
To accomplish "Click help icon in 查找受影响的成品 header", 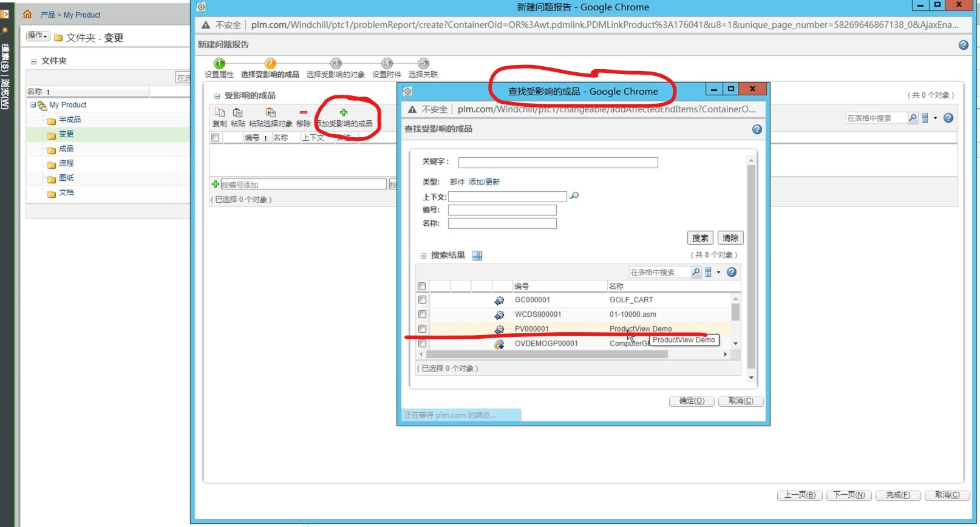I will 757,129.
